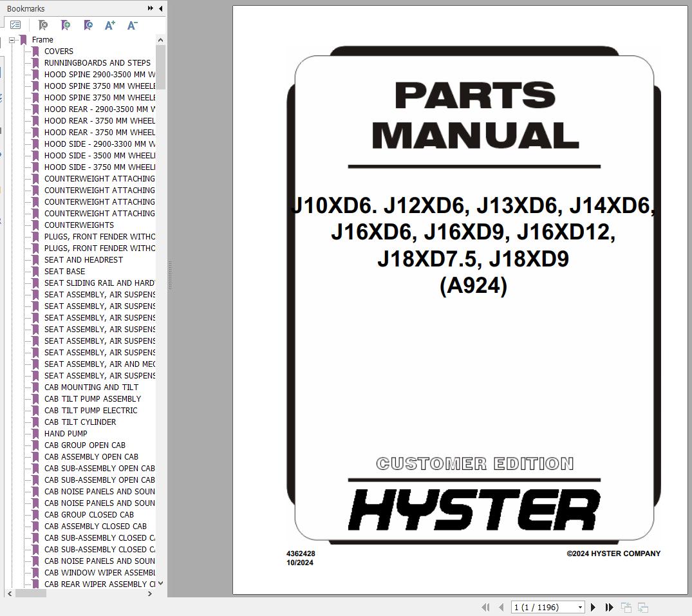Click the bookmarks vertical scrollbar up arrow
Viewport: 692px width, 616px height.
coord(161,40)
